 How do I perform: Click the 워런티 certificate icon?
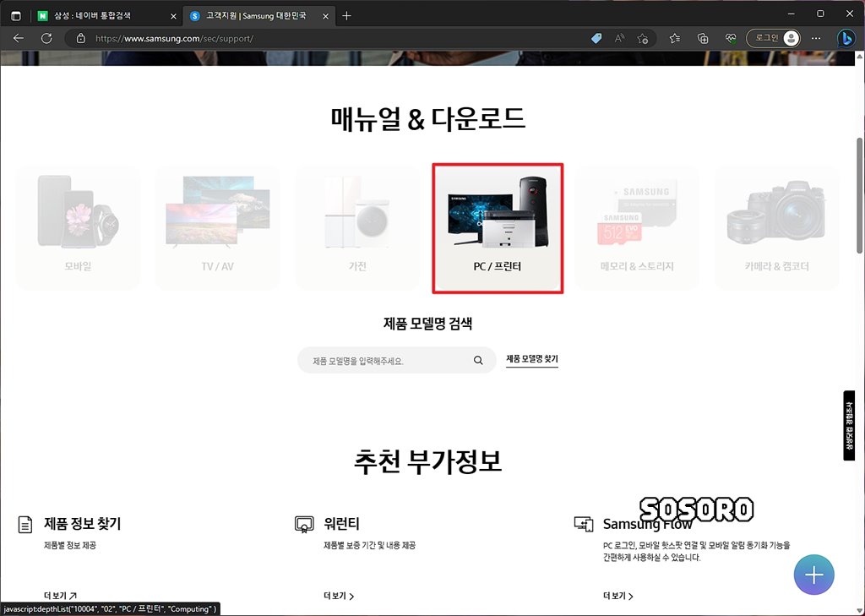pyautogui.click(x=304, y=525)
